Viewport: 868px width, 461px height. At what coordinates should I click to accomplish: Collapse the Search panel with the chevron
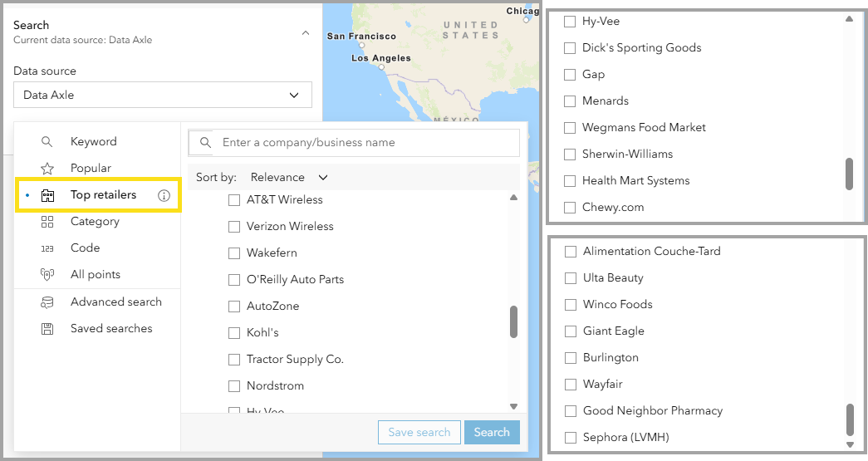pos(306,32)
